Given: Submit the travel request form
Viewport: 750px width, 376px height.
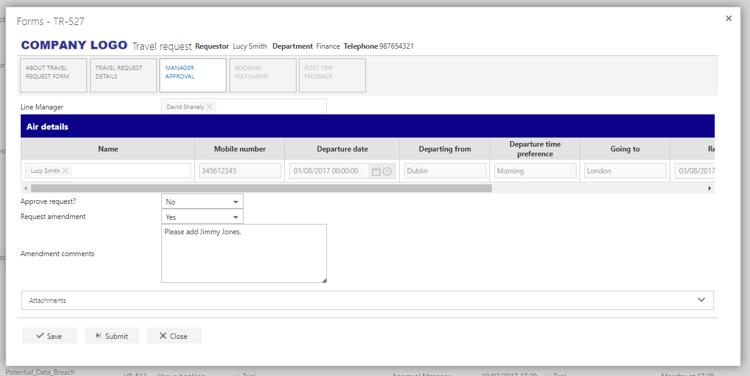Looking at the screenshot, I should click(112, 336).
